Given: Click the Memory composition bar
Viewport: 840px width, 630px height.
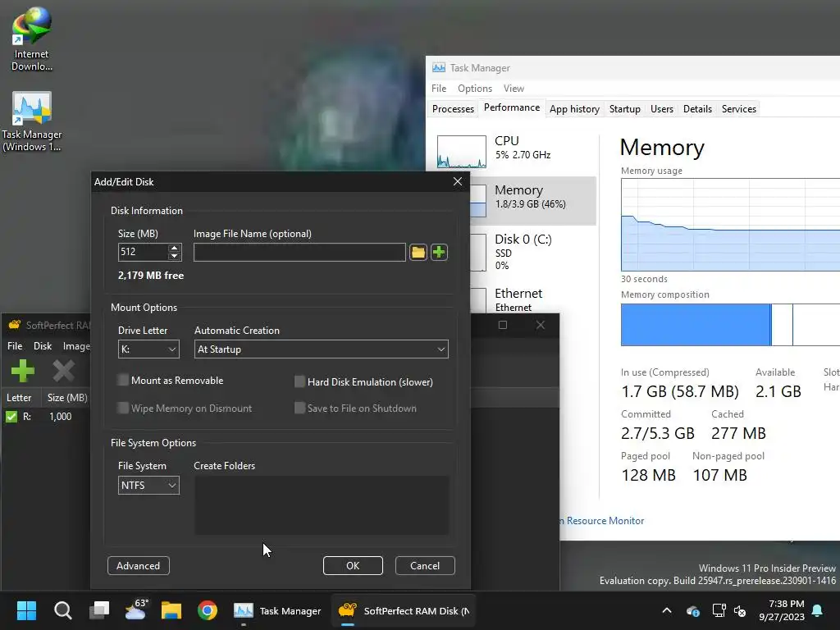Looking at the screenshot, I should click(730, 325).
